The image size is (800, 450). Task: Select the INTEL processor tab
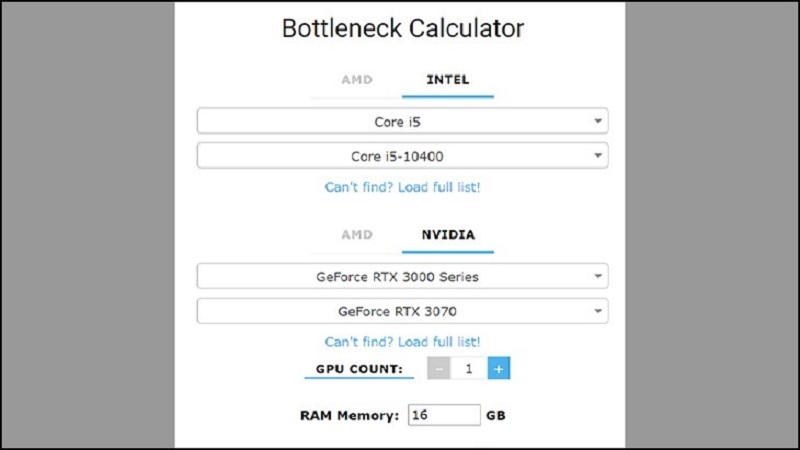448,80
